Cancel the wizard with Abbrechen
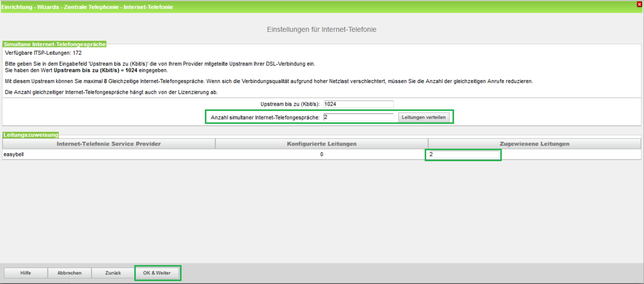 pos(69,273)
